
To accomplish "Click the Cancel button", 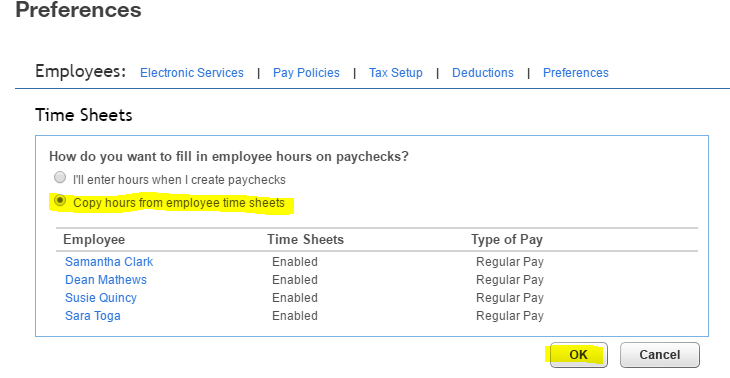I will 660,355.
